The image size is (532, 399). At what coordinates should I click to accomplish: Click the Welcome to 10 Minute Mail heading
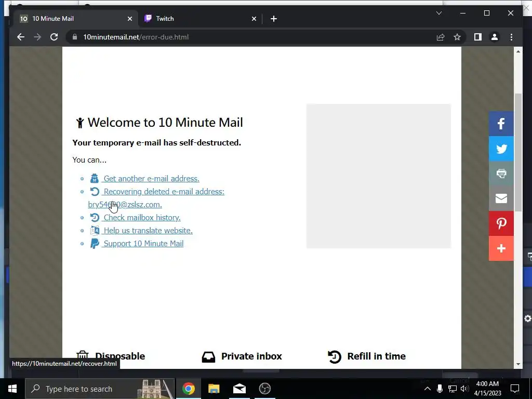coord(165,123)
